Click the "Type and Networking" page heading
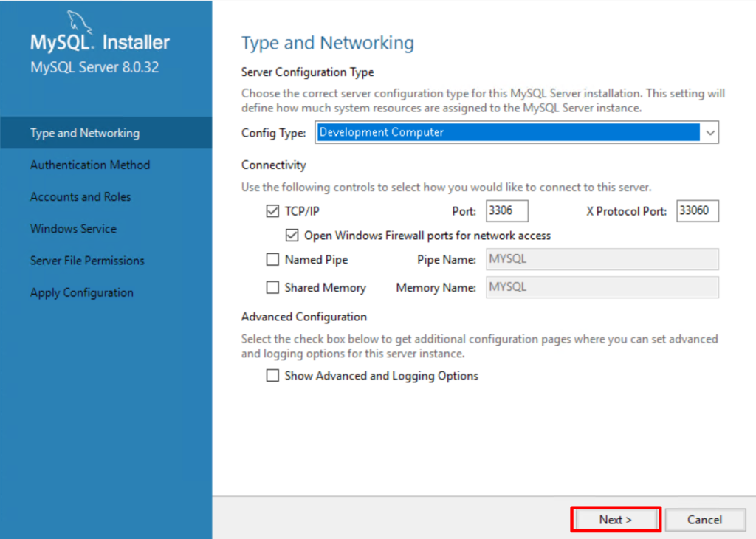Screen dimensions: 756x539 (x=328, y=44)
